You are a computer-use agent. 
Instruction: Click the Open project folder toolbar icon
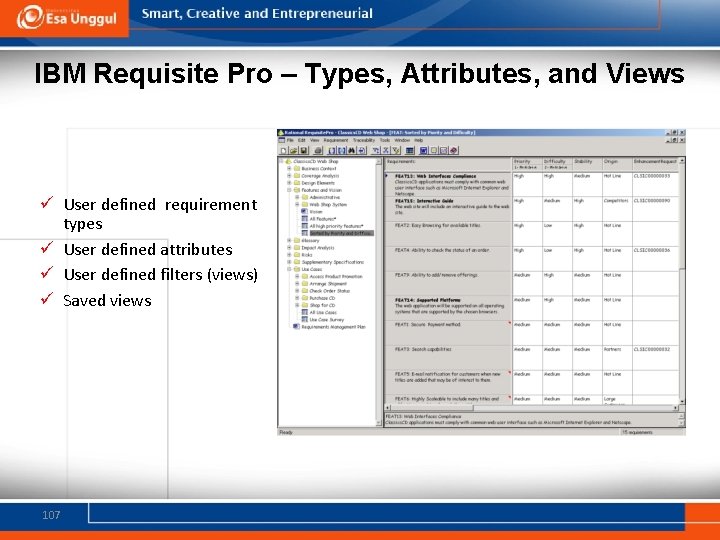(x=293, y=150)
